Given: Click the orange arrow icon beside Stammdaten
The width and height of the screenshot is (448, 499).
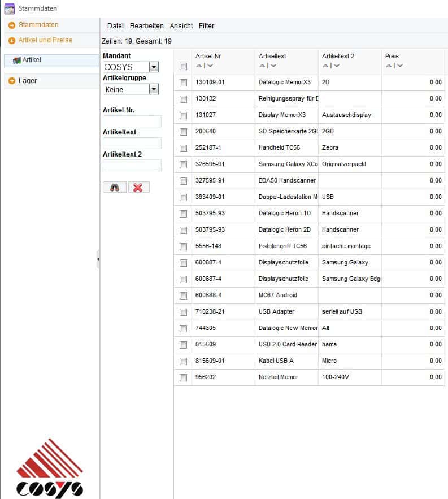Looking at the screenshot, I should (12, 25).
